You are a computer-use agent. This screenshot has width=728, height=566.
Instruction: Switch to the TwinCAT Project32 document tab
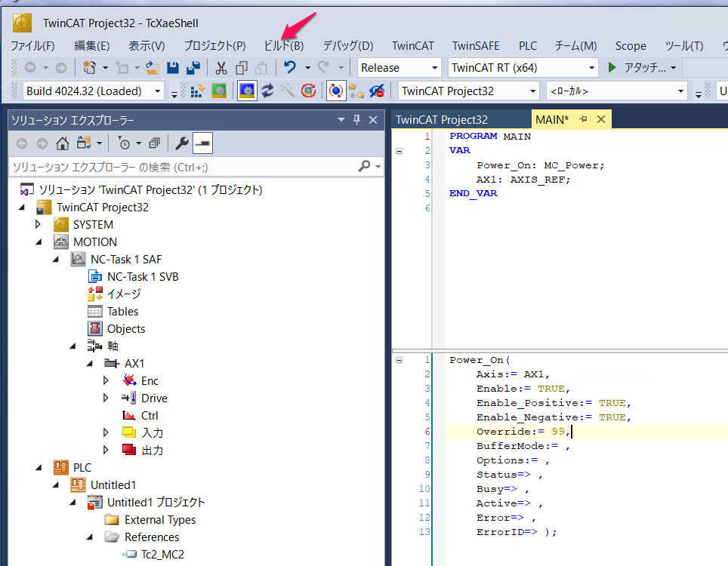tap(442, 120)
